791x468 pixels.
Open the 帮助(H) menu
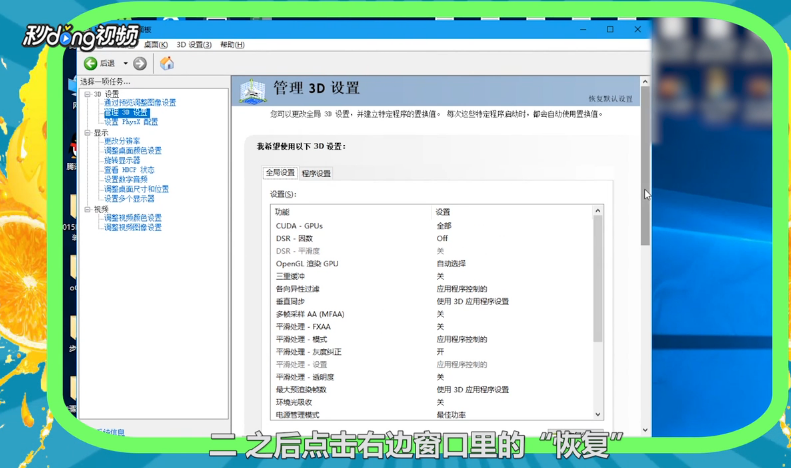[x=232, y=45]
